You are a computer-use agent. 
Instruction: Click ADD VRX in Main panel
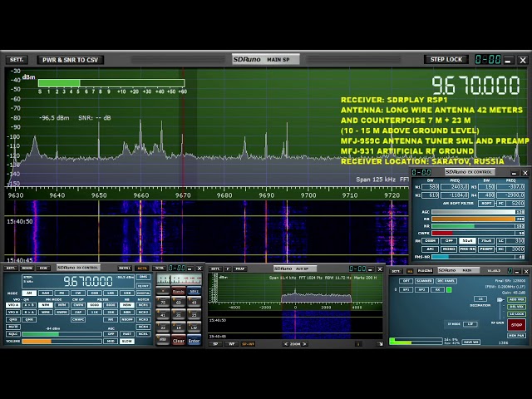[x=517, y=299]
